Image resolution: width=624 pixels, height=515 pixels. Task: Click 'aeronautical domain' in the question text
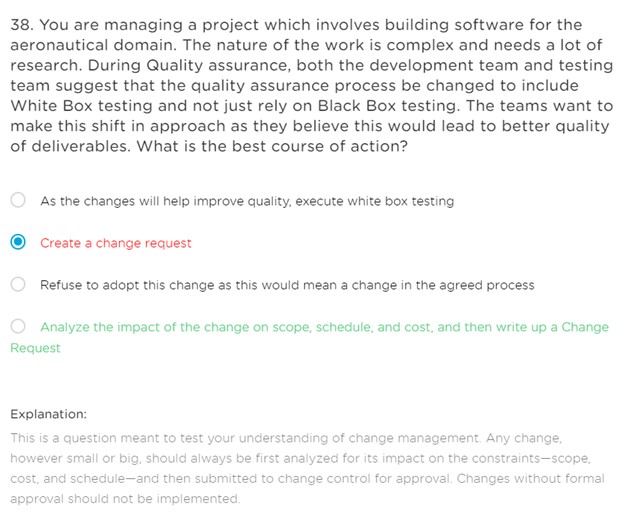click(93, 45)
